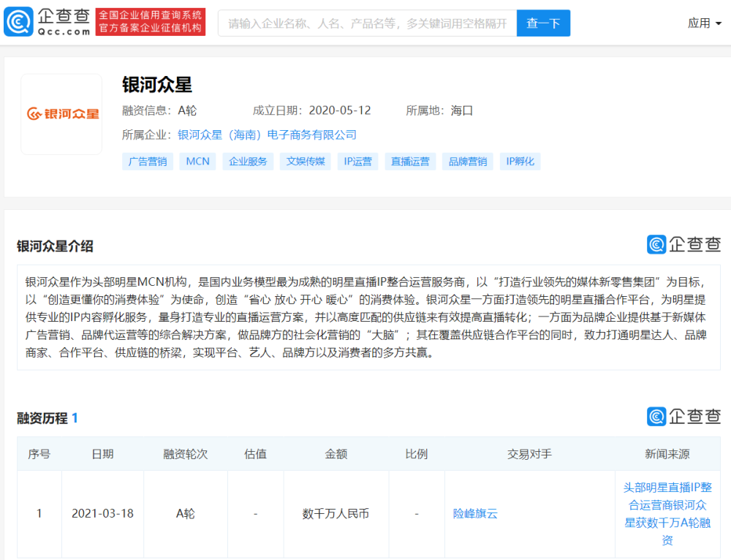This screenshot has width=731, height=560.
Task: Click the 新闻来源 column header
Action: point(667,454)
